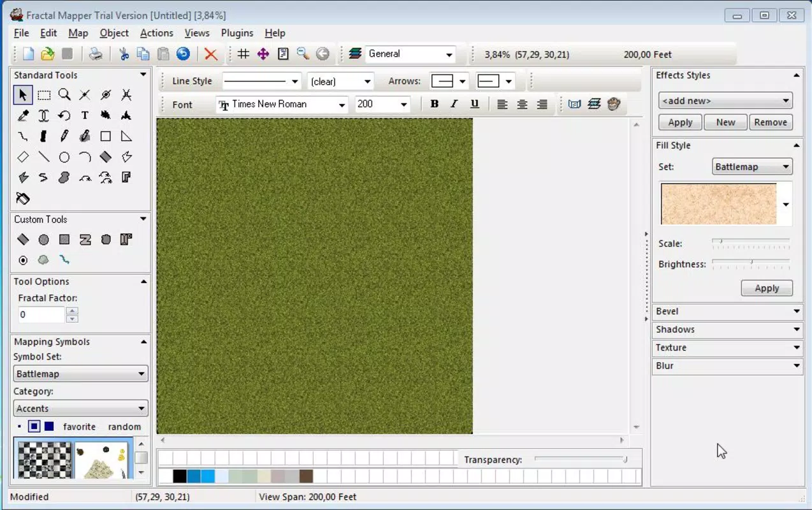Image resolution: width=812 pixels, height=510 pixels.
Task: Choose the dashed rectangle selection tool
Action: pyautogui.click(x=43, y=95)
